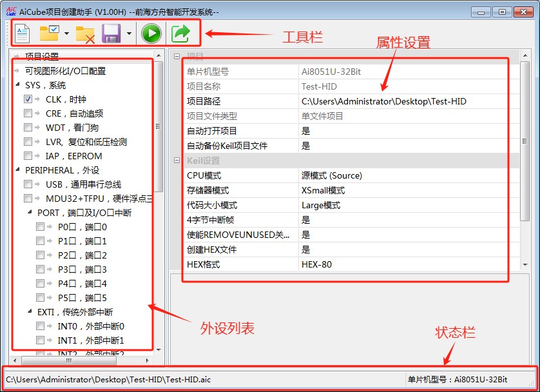Tick the P5口 端口5 checkbox
This screenshot has height=392, width=540.
[x=41, y=298]
